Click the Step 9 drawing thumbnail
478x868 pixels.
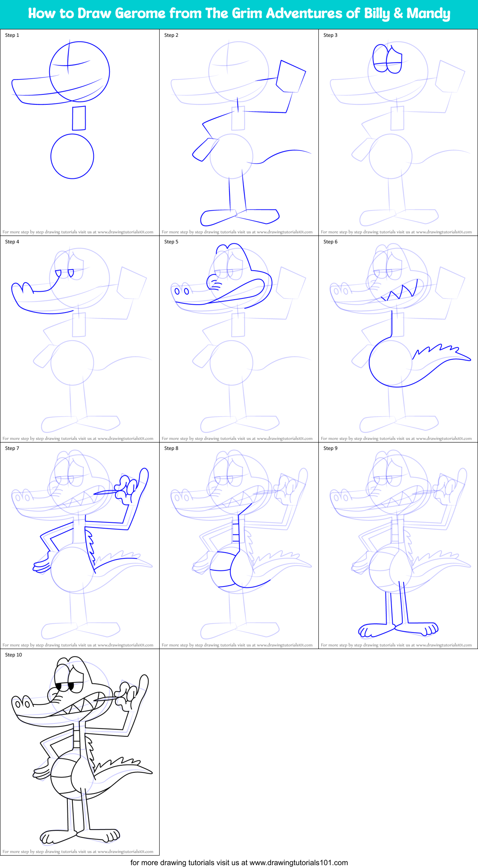click(x=398, y=546)
